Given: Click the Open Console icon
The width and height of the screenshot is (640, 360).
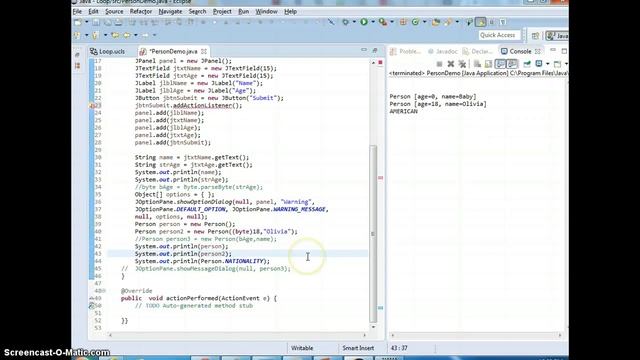Looking at the screenshot, I should [x=557, y=64].
